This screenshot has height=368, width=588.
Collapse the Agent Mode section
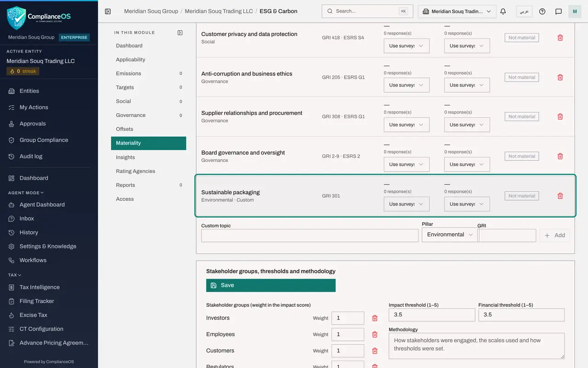click(26, 193)
